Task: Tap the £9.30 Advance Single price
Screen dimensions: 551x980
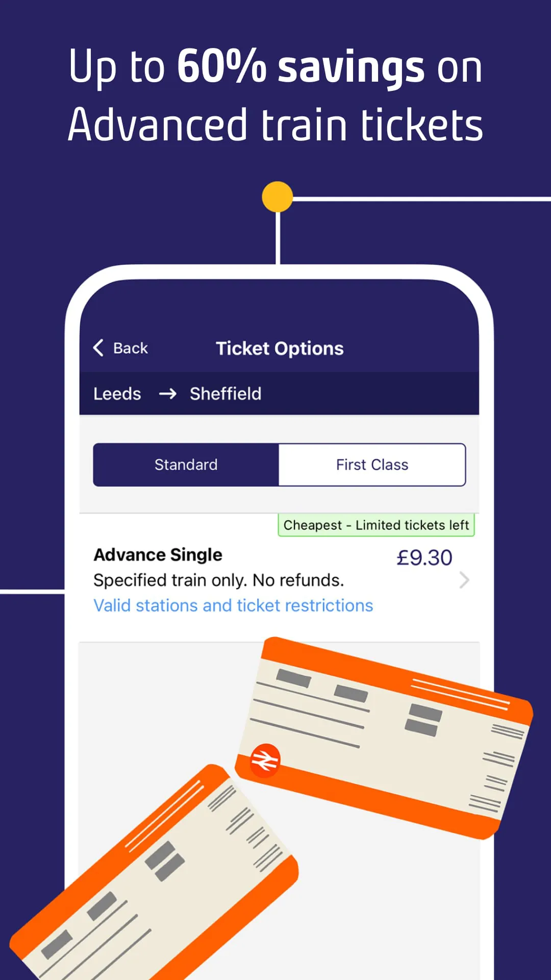Action: [424, 557]
